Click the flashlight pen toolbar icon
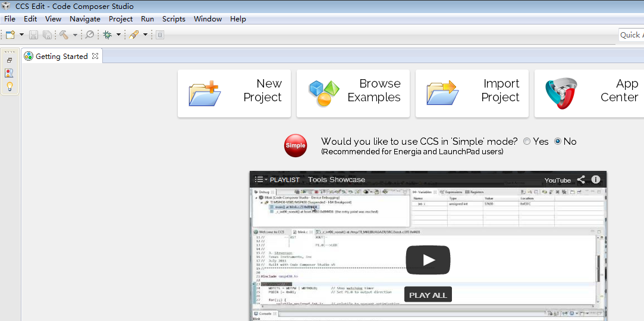 click(x=133, y=35)
